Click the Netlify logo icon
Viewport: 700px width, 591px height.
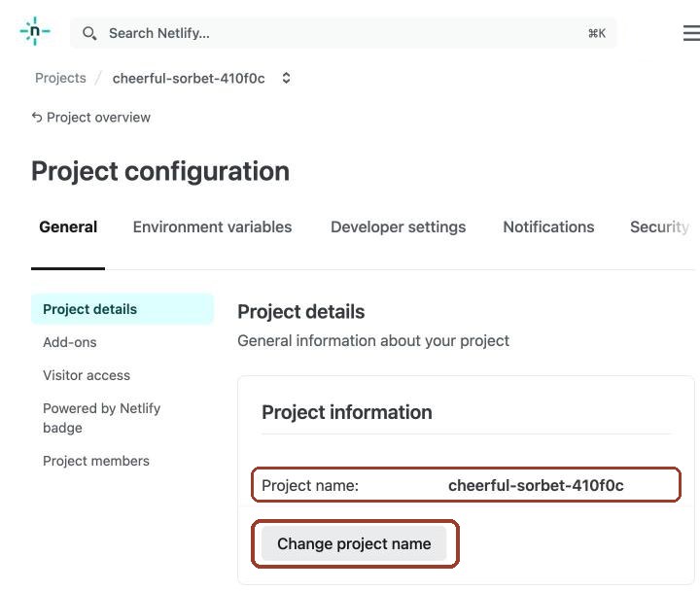[35, 31]
